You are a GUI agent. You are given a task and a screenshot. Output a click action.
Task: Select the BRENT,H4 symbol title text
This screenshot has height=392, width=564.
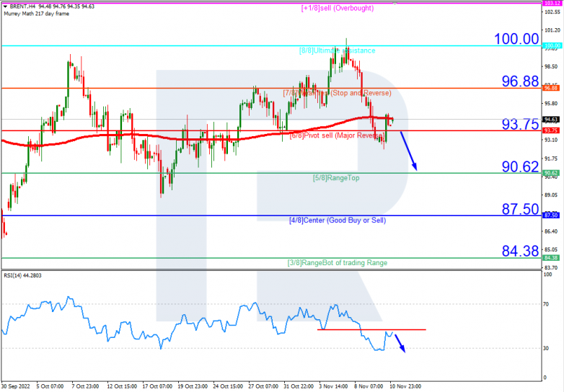tap(22, 6)
